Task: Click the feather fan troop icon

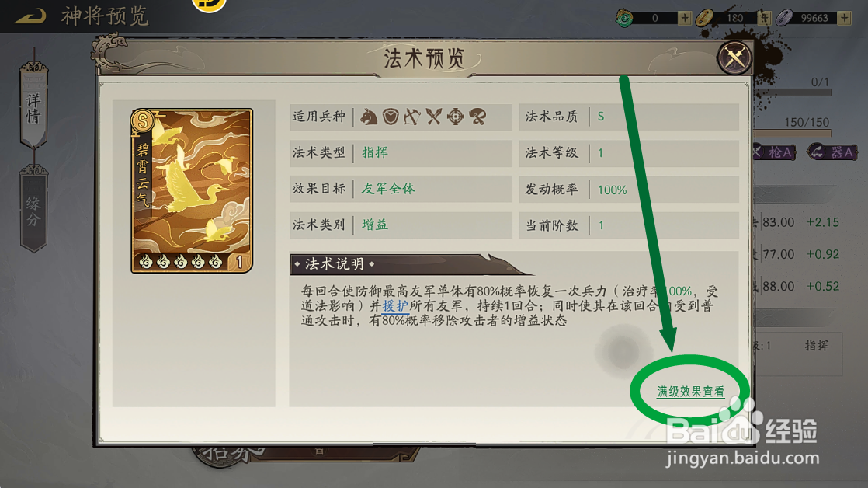Action: coord(477,117)
